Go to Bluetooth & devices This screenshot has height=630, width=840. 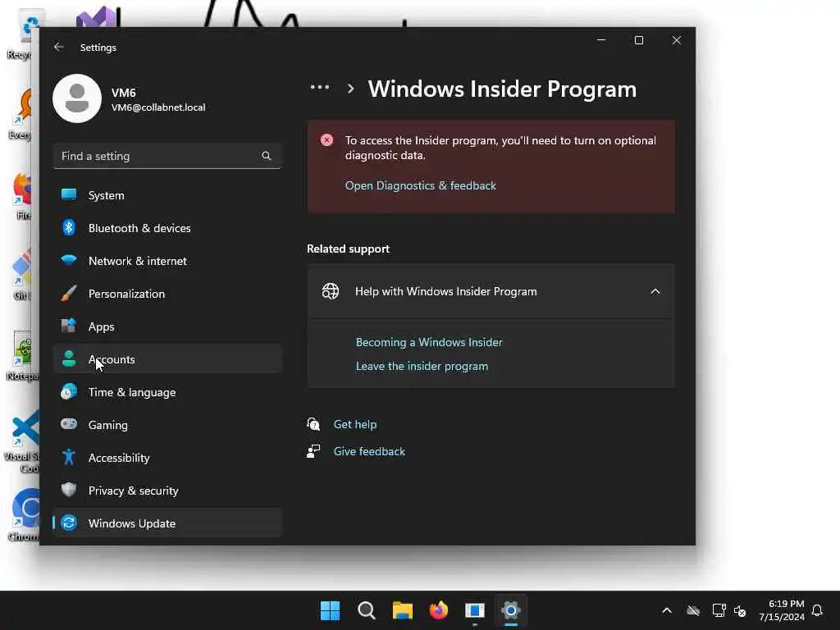[x=167, y=228]
